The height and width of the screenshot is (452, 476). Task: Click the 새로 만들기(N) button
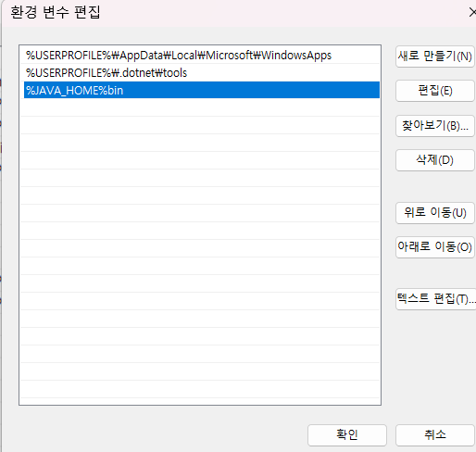pos(434,56)
